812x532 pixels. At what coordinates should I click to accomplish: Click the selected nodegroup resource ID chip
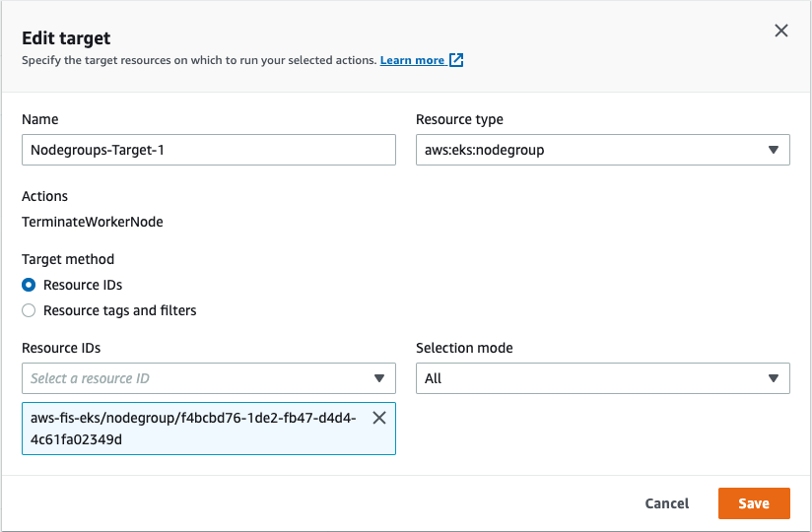192,429
